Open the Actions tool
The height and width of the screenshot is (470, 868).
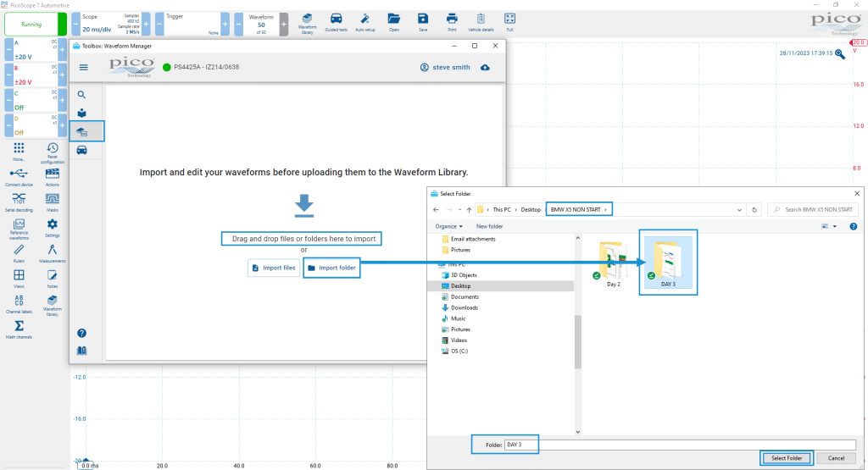click(52, 178)
